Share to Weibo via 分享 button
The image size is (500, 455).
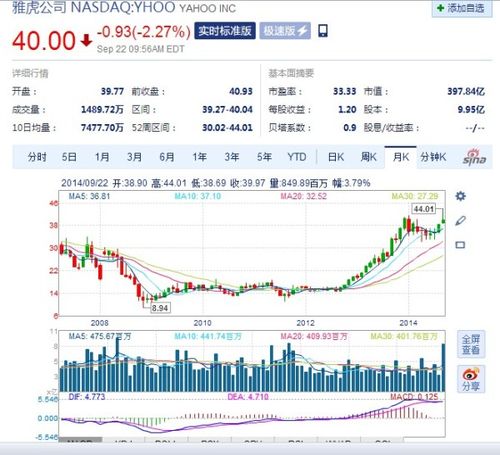[x=471, y=379]
